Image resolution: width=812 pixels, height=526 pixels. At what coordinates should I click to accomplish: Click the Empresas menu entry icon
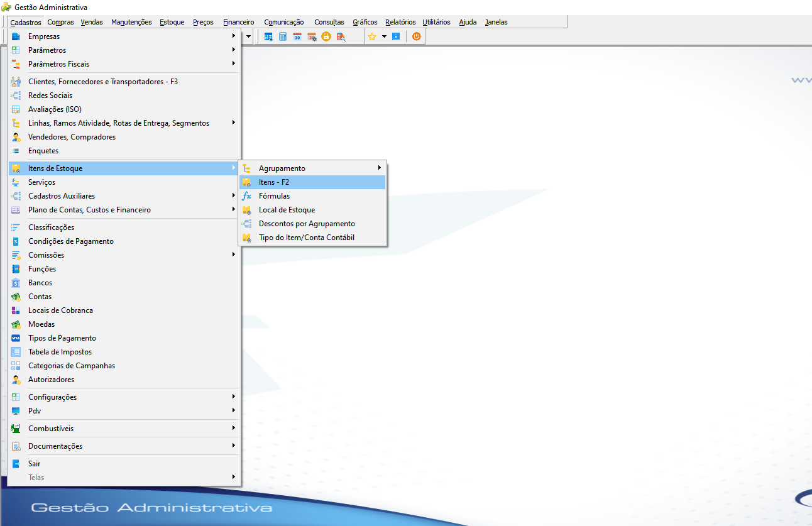pos(16,36)
